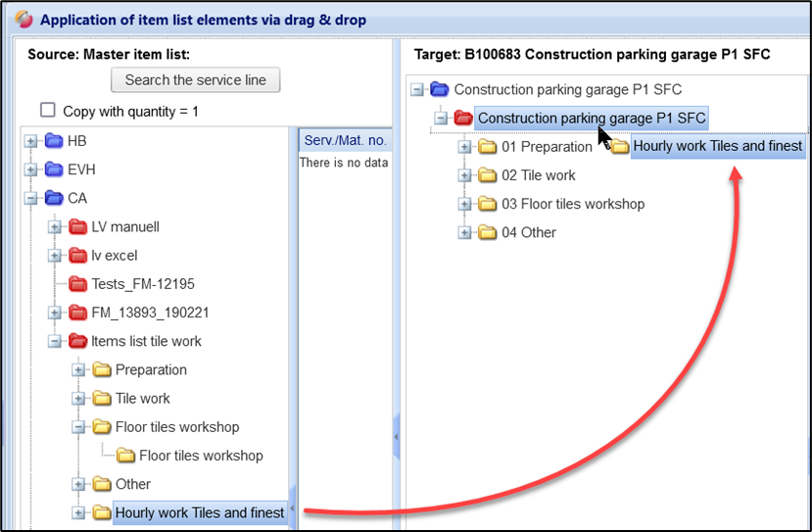Click the panel splitter collapse arrow
This screenshot has width=812, height=532.
pos(396,438)
